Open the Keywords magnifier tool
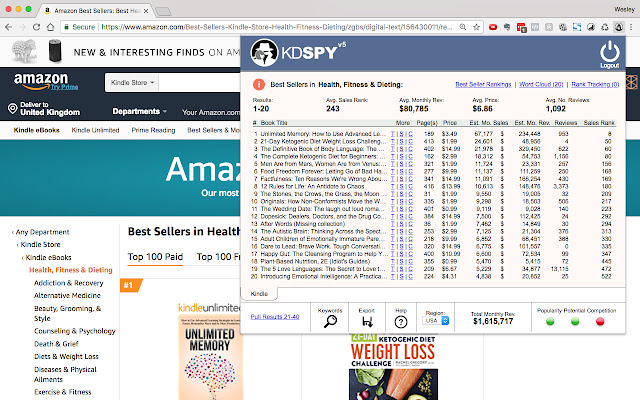This screenshot has width=640, height=400. pyautogui.click(x=330, y=322)
